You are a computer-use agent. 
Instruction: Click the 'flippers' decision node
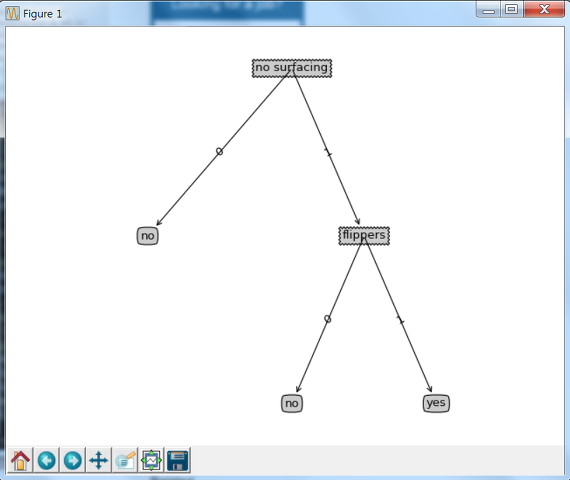pyautogui.click(x=364, y=236)
